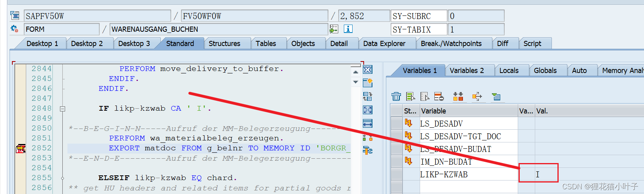Click the delete row icon in variables toolbar
This screenshot has width=644, height=194.
(439, 96)
